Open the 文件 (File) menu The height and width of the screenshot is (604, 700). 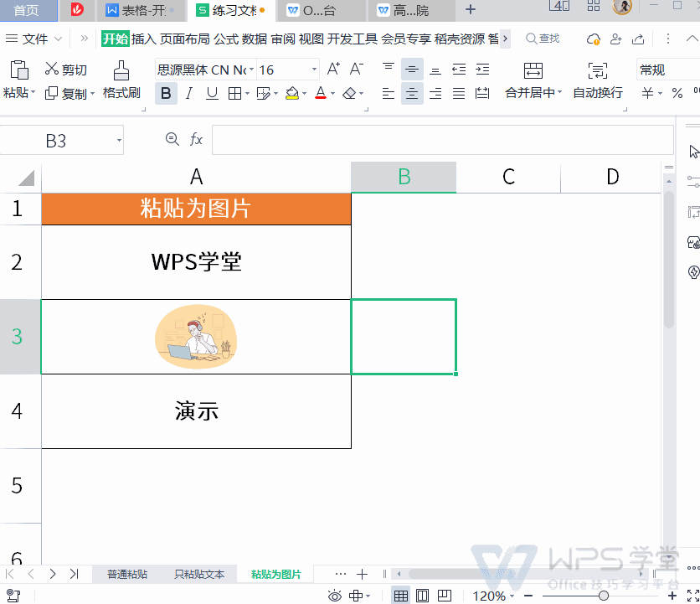click(34, 39)
